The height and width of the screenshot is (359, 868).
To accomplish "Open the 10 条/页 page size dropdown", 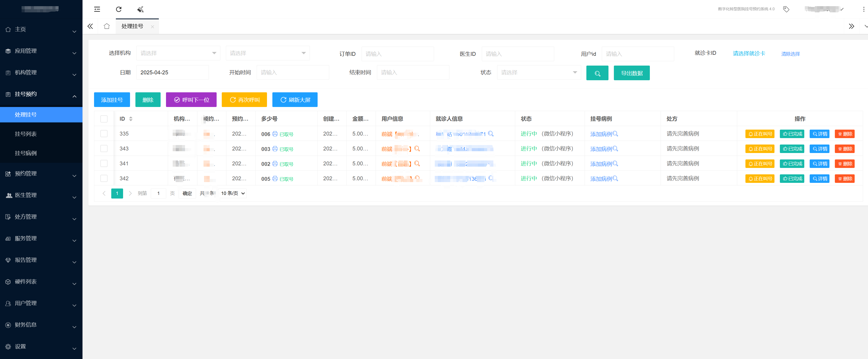I will click(x=233, y=193).
